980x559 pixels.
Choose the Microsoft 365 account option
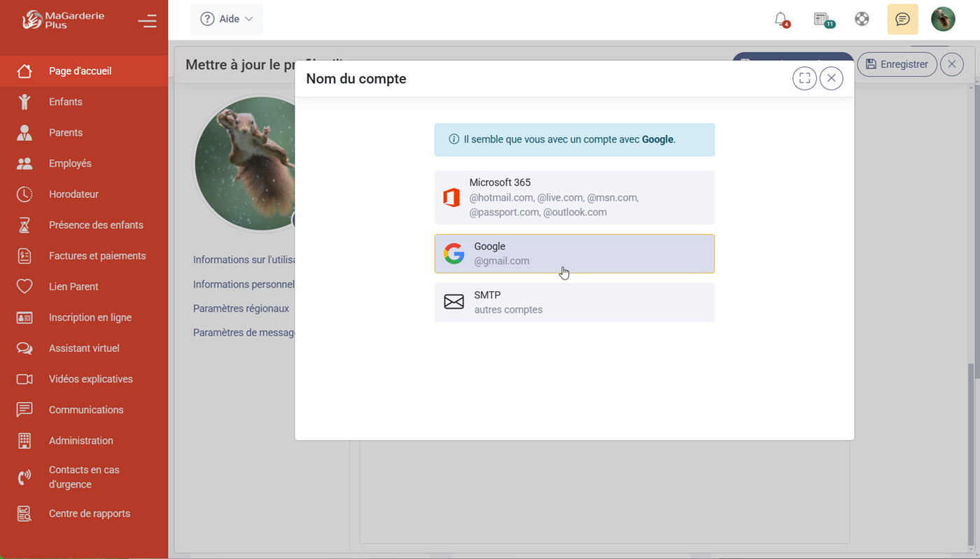pos(575,197)
